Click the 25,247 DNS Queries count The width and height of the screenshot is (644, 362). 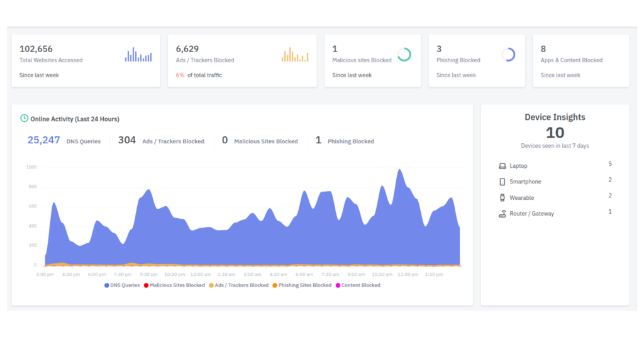[44, 140]
